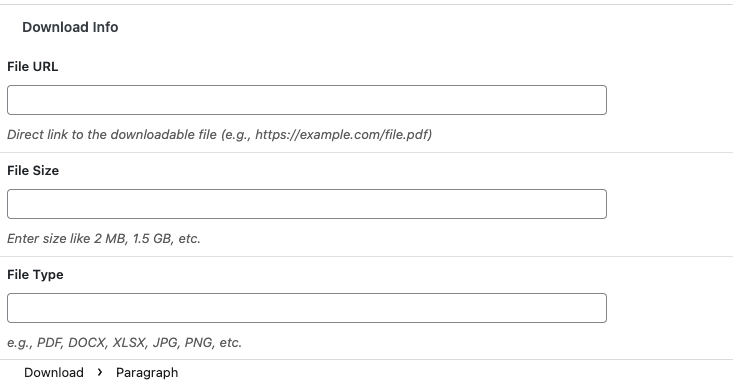Click the 'DOCX' example in File Type hint
Viewport: 733px width, 384px height.
pos(86,343)
